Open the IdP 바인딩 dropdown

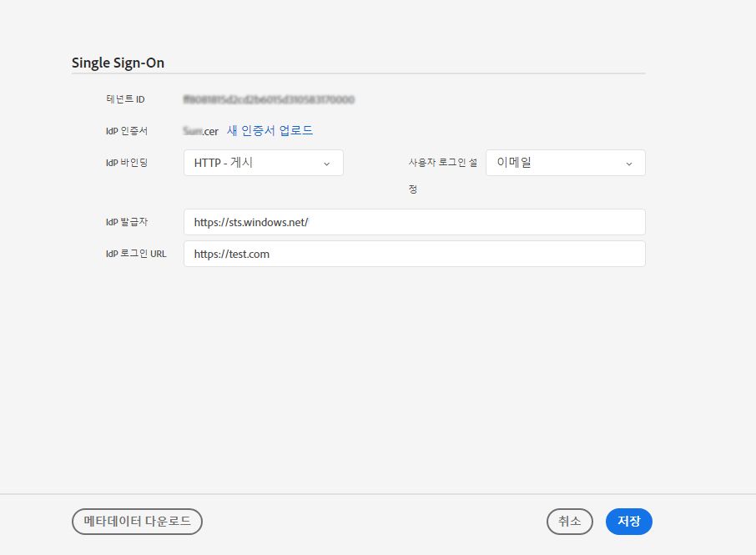[263, 163]
